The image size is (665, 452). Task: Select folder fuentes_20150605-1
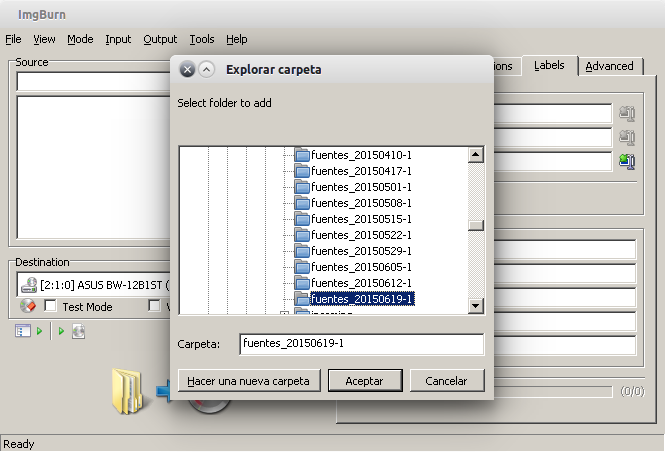(x=361, y=267)
